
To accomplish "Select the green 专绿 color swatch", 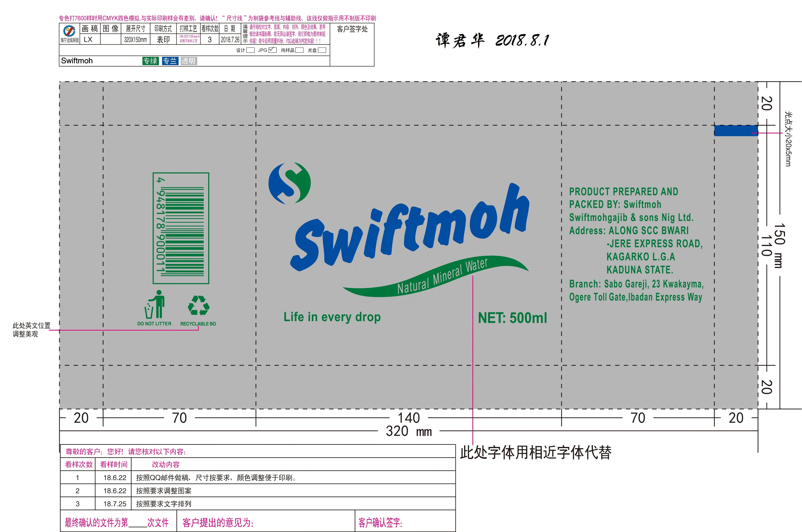I will point(150,61).
